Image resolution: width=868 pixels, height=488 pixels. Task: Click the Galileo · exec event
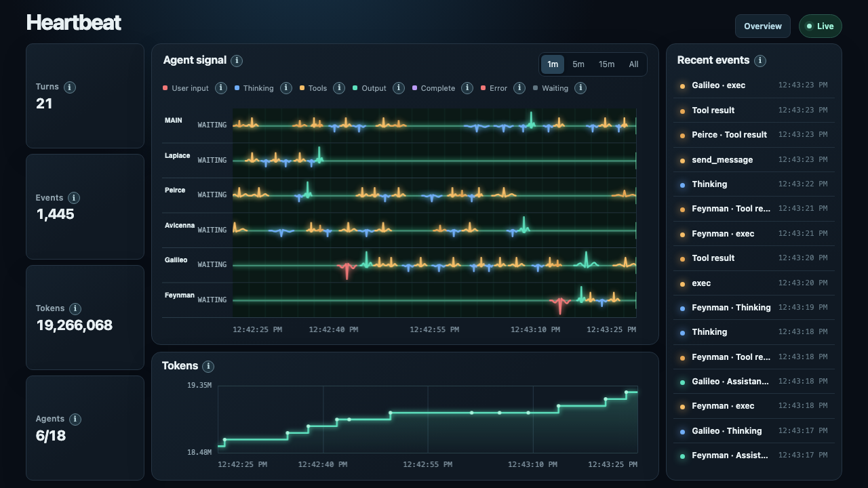pos(753,85)
